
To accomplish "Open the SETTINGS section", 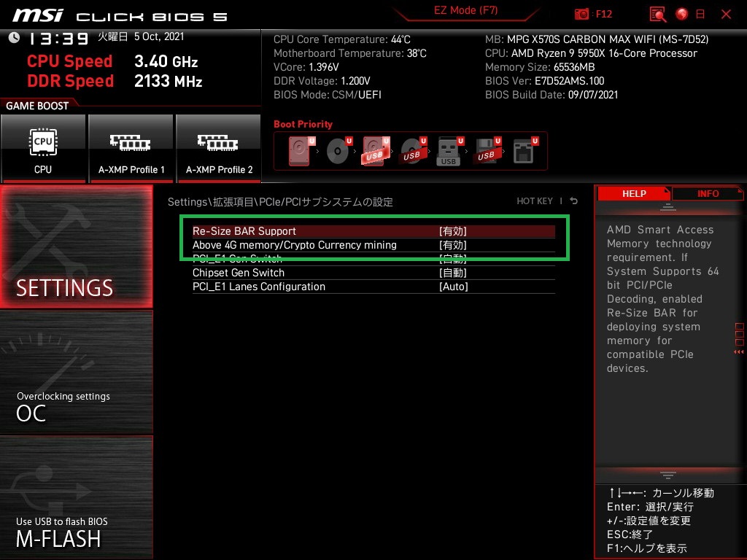I will 77,246.
